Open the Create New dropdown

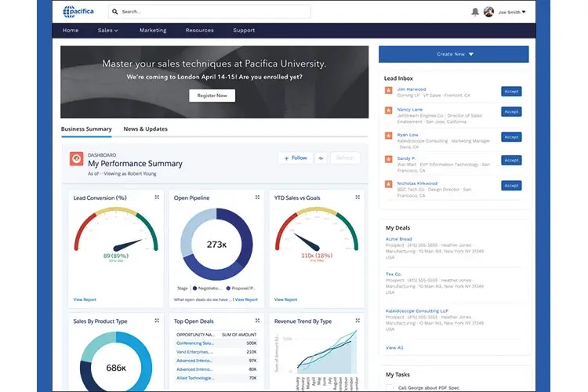tap(454, 54)
